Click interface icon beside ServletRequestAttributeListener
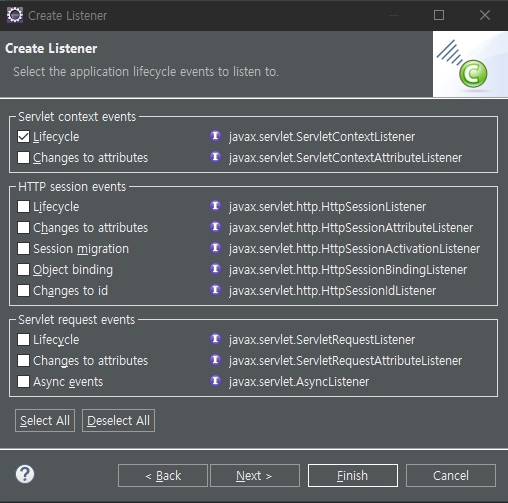The image size is (508, 503). tap(215, 360)
